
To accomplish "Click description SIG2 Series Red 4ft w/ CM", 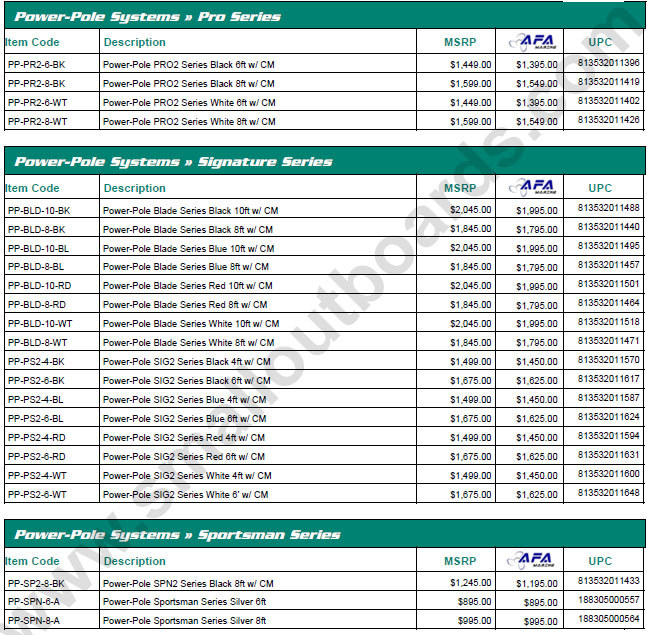I will point(184,438).
